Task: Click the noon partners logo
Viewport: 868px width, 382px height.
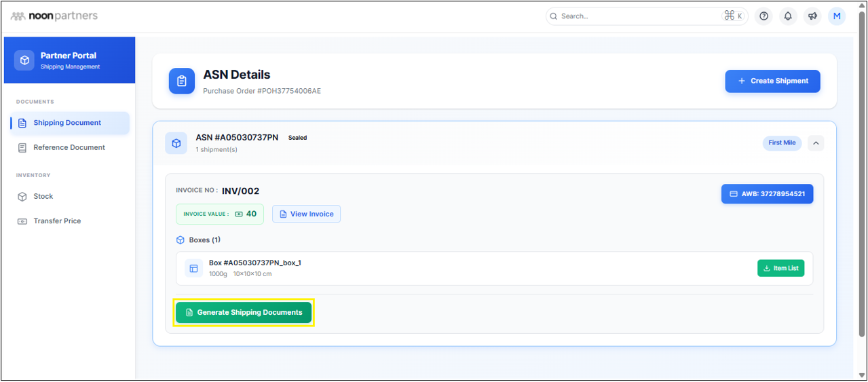Action: 54,16
